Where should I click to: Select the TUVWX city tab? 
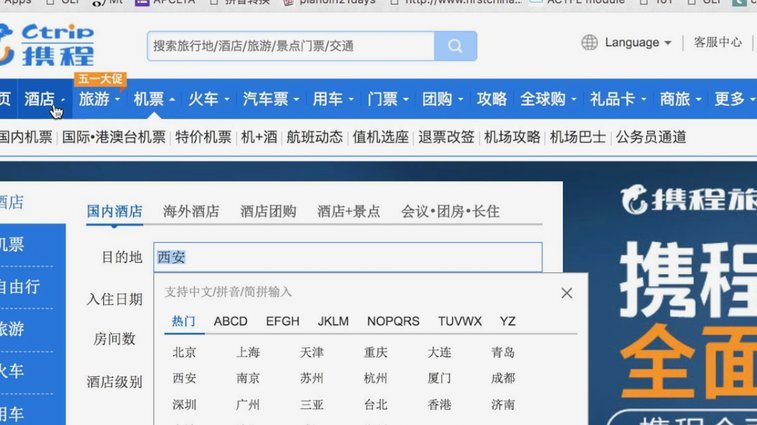pyautogui.click(x=460, y=321)
